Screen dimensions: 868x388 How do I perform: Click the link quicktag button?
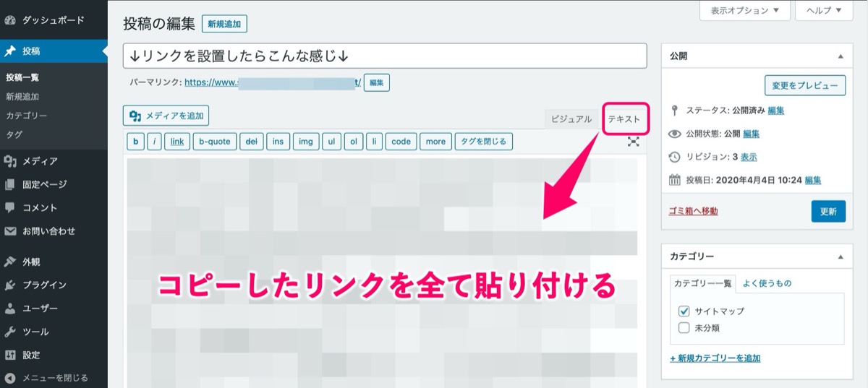click(x=177, y=142)
